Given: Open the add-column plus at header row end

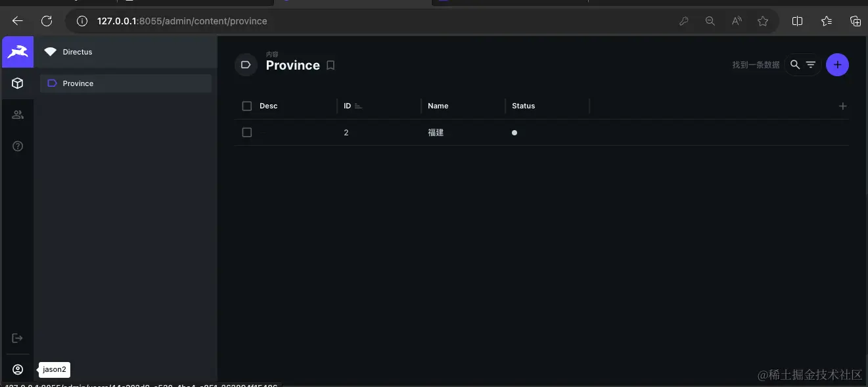Looking at the screenshot, I should [x=842, y=105].
